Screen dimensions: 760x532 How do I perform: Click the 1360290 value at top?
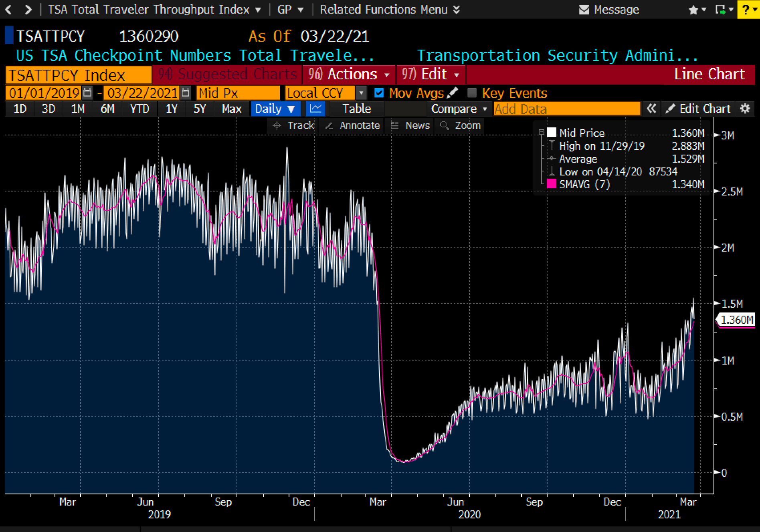[149, 36]
